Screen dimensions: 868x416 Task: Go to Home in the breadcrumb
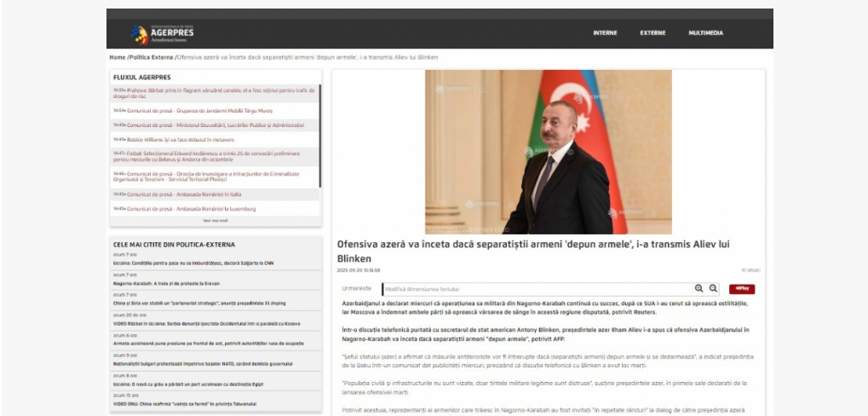coord(117,57)
